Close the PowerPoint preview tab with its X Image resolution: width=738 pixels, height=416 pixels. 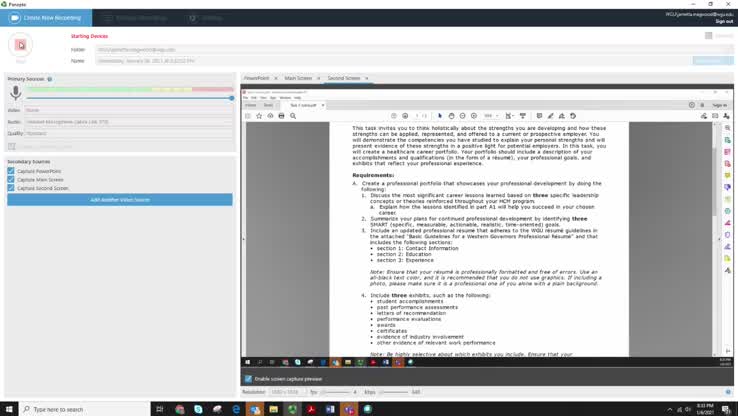point(275,78)
